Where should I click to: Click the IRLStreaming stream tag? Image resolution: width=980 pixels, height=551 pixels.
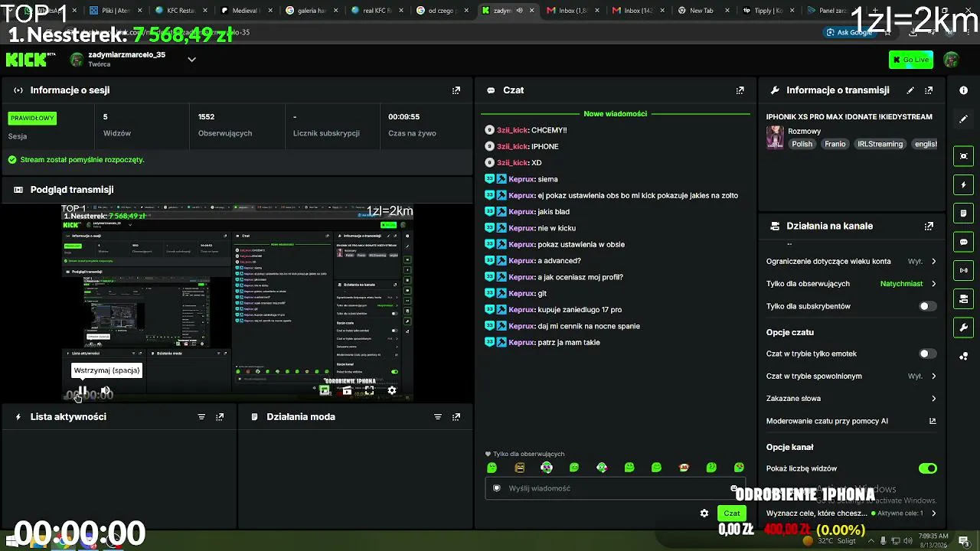(880, 144)
